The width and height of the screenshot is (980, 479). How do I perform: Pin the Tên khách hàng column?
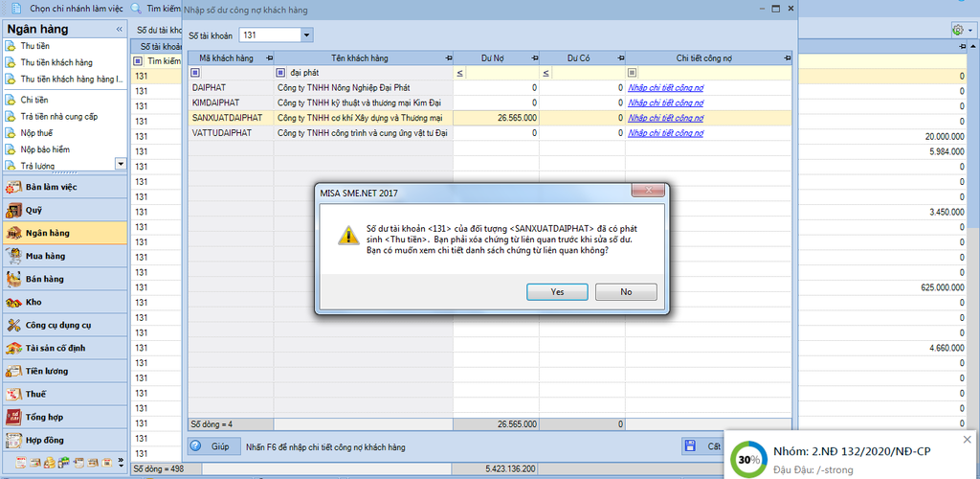tap(448, 58)
